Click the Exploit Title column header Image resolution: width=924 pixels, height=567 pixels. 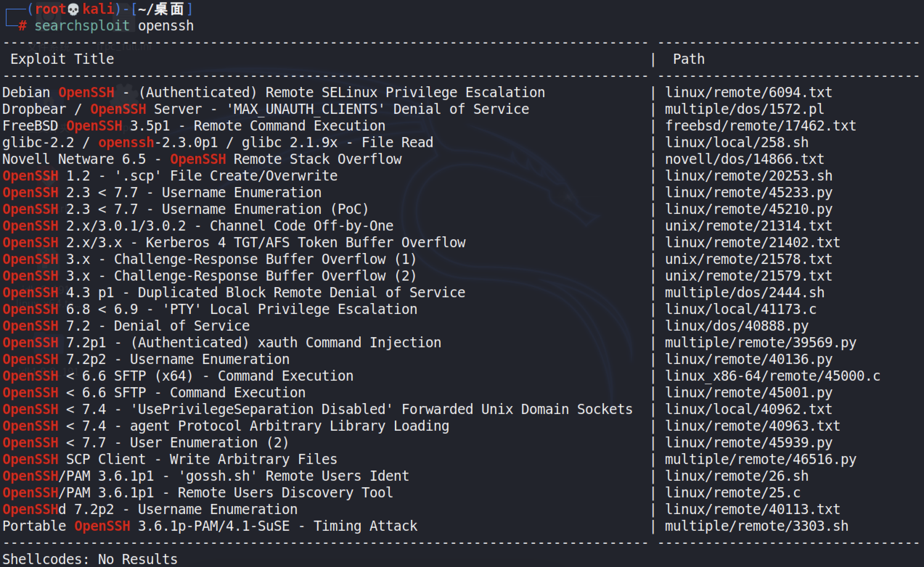click(62, 59)
